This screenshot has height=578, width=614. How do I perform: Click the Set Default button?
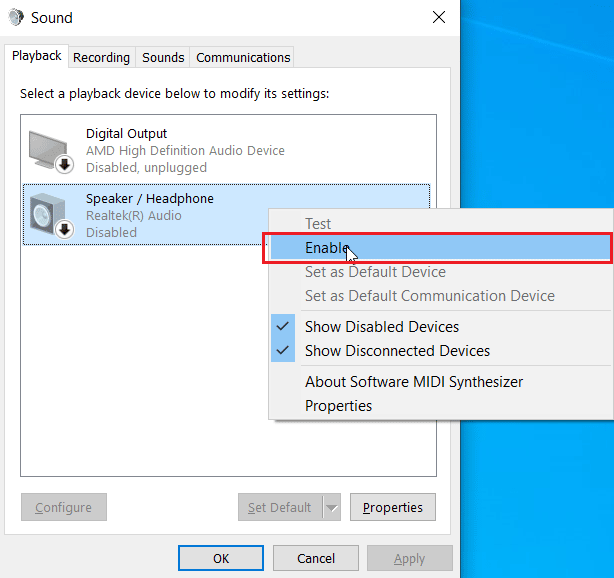280,507
